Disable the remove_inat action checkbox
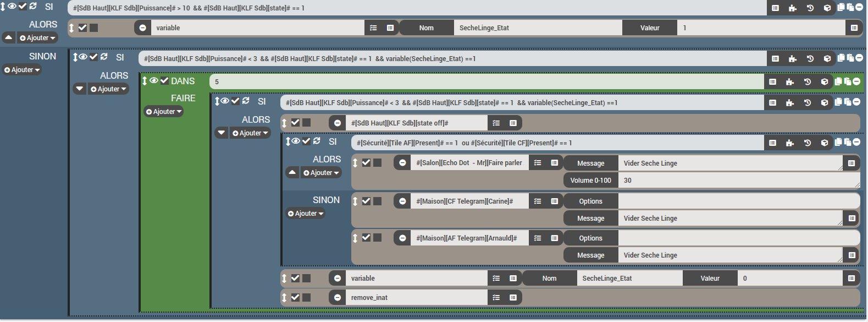Viewport: 868px width, 322px height. [295, 297]
